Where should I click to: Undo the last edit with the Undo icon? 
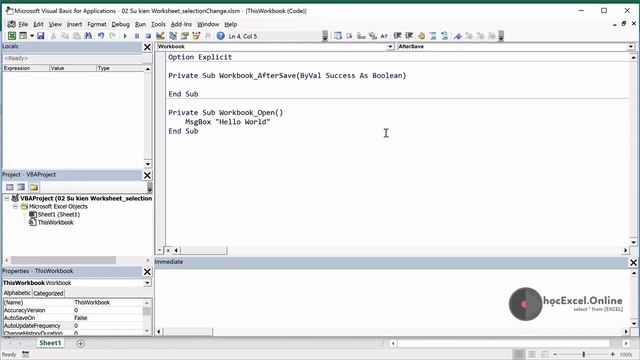[x=101, y=36]
